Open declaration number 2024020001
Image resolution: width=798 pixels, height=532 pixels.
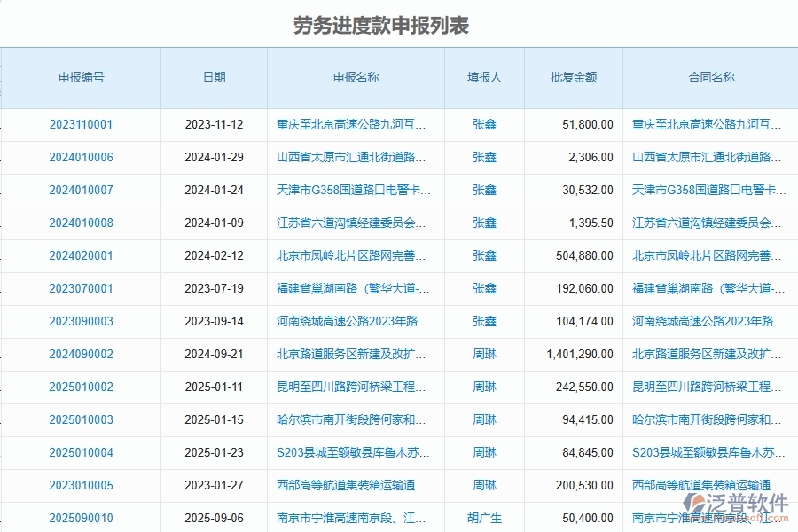tap(81, 255)
